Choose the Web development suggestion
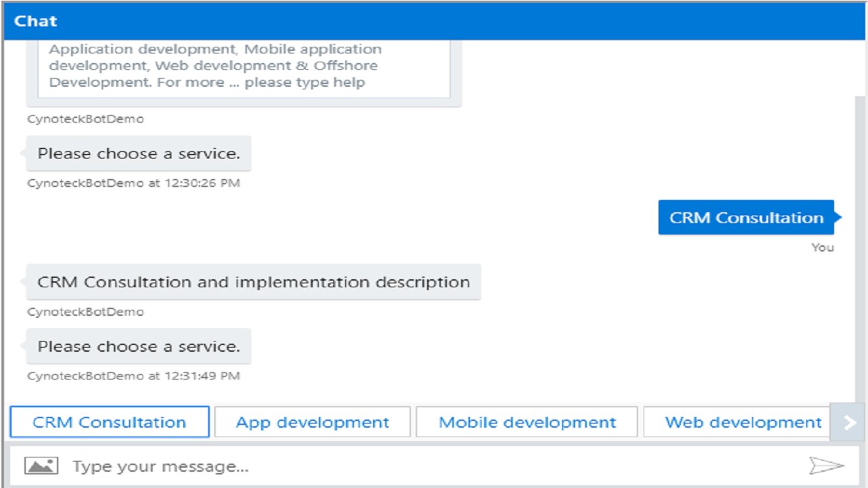The width and height of the screenshot is (868, 488). 743,422
